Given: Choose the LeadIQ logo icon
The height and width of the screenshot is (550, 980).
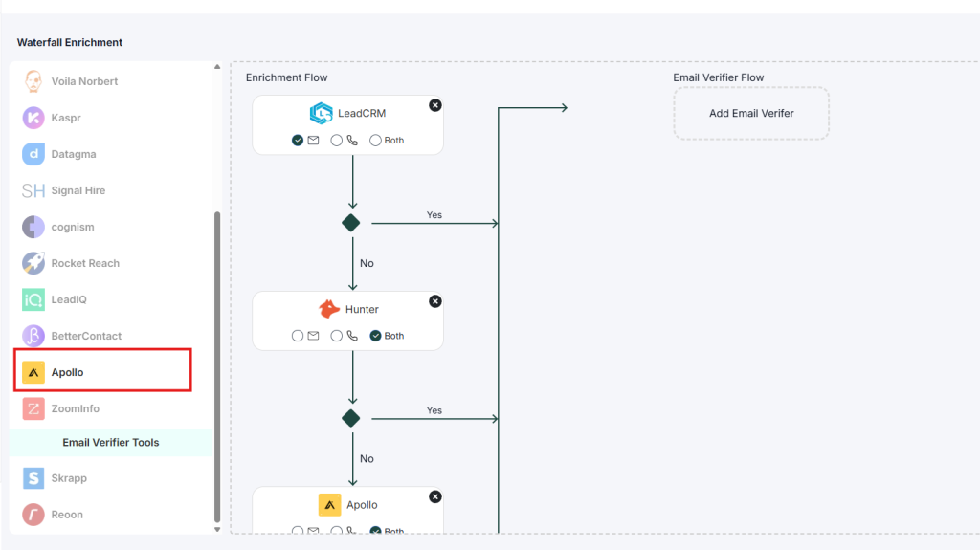Looking at the screenshot, I should coord(33,299).
